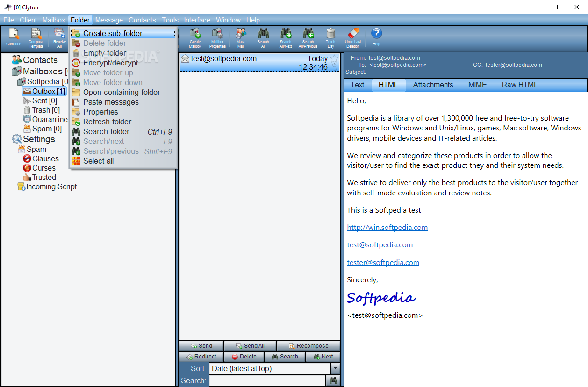Switch to the Attachments tab
Image resolution: width=588 pixels, height=387 pixels.
[433, 85]
